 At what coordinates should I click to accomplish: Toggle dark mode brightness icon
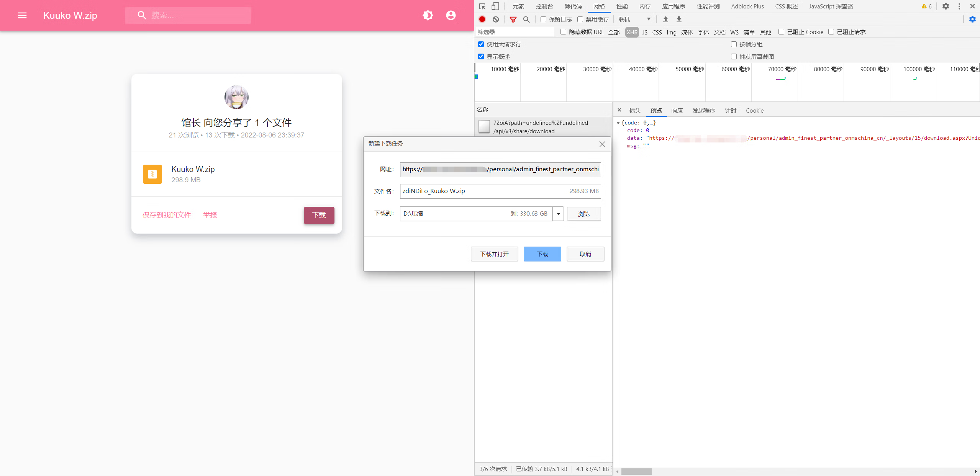[x=428, y=15]
